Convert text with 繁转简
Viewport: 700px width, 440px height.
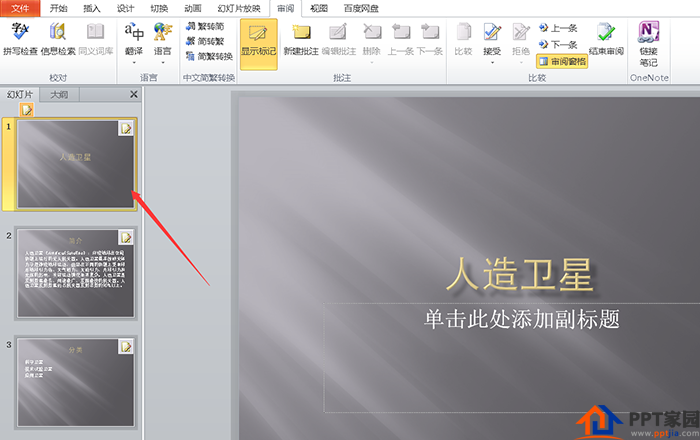coord(205,27)
